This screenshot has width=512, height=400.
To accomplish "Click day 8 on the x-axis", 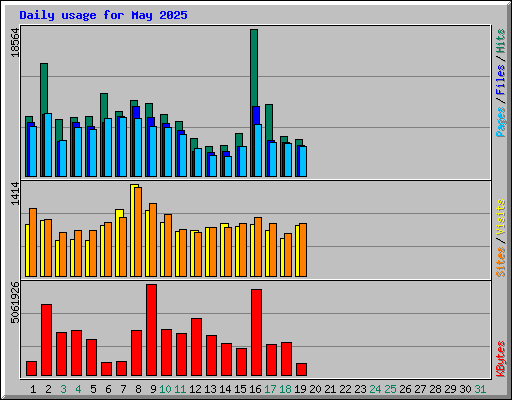I will (x=138, y=389).
